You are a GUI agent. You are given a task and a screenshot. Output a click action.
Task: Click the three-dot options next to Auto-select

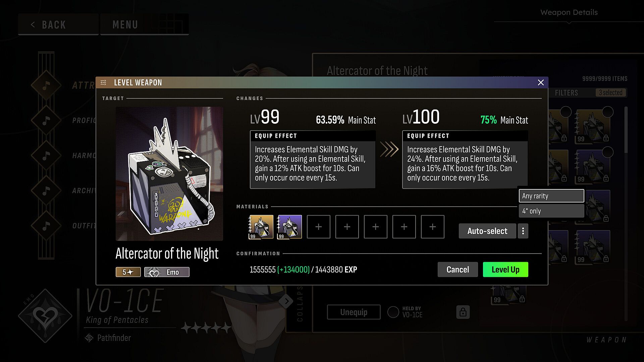523,231
